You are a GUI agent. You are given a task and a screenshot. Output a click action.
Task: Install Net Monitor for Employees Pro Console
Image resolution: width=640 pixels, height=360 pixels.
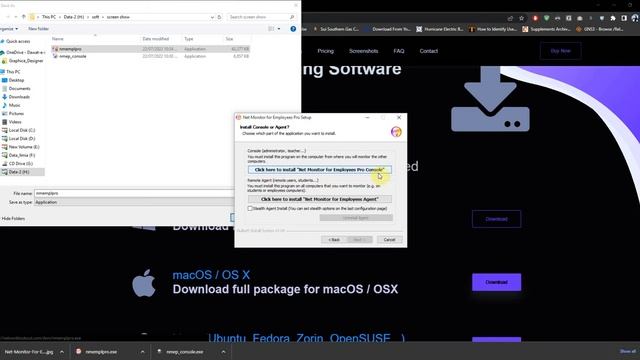[x=320, y=169]
